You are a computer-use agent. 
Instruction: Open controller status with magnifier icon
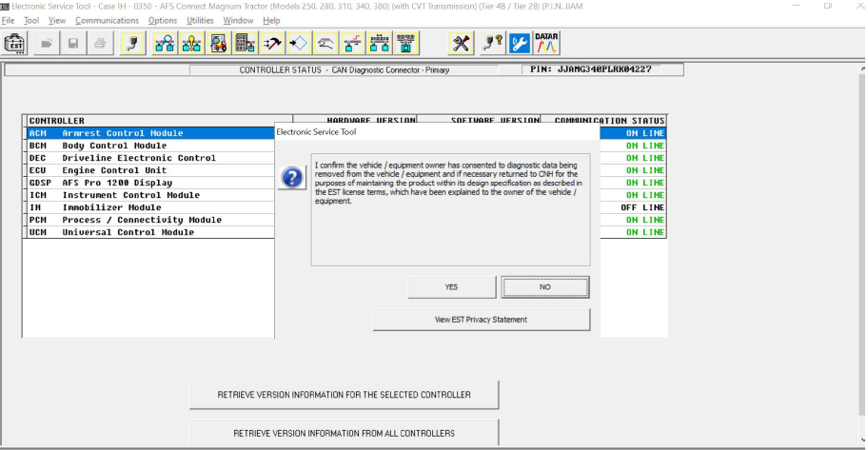165,43
